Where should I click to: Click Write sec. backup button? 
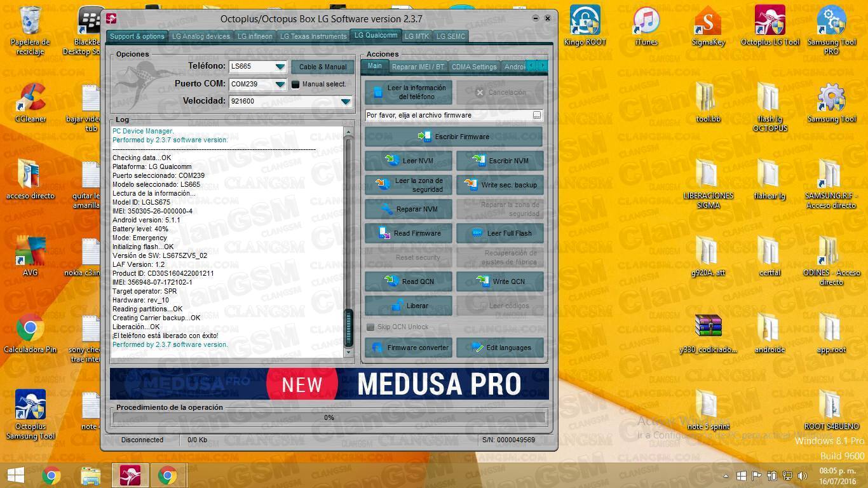[499, 185]
